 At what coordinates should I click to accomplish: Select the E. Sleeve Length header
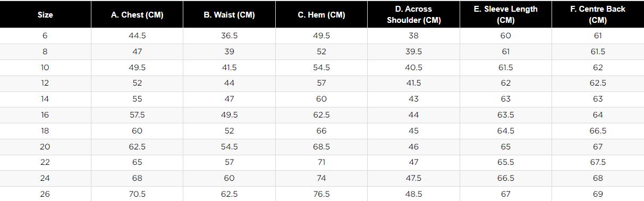pyautogui.click(x=505, y=14)
